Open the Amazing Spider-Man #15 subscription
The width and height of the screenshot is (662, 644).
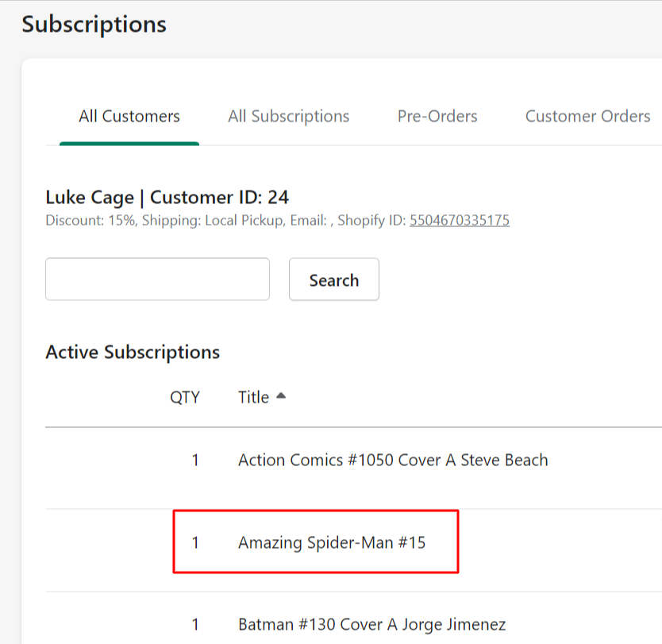click(332, 543)
